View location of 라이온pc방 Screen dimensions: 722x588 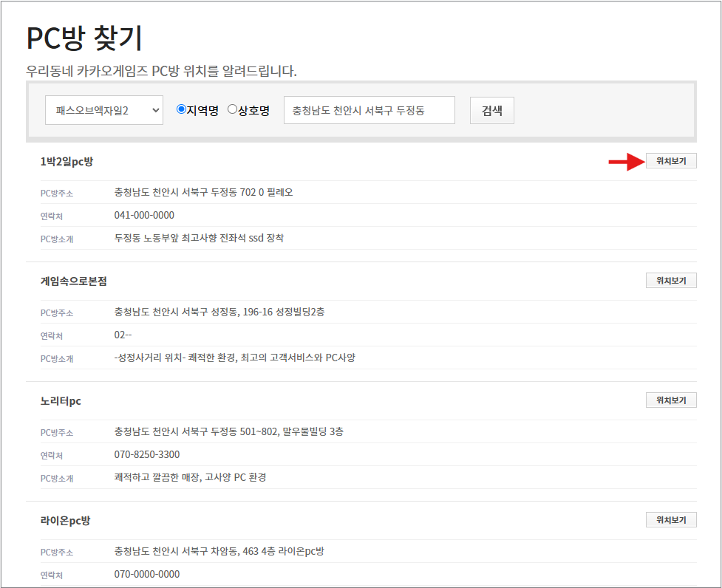click(x=671, y=520)
